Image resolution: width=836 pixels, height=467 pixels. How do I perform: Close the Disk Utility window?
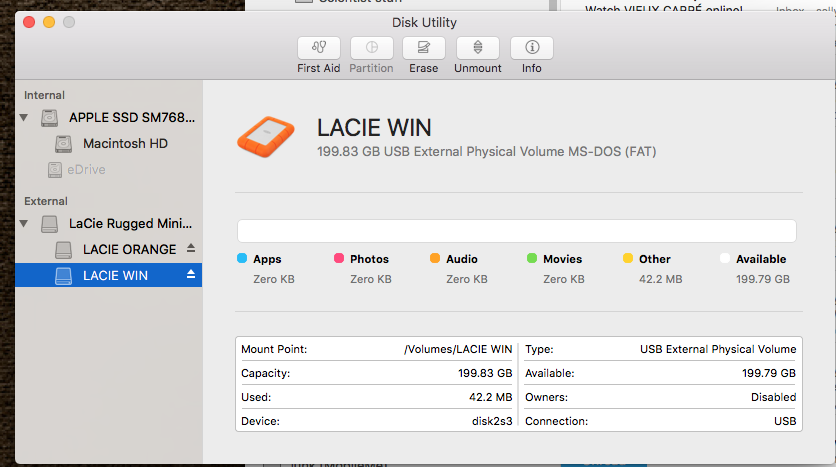(29, 22)
